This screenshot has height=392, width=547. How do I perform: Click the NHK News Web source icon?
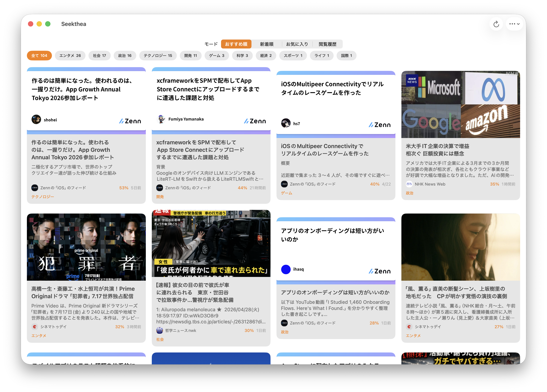409,184
